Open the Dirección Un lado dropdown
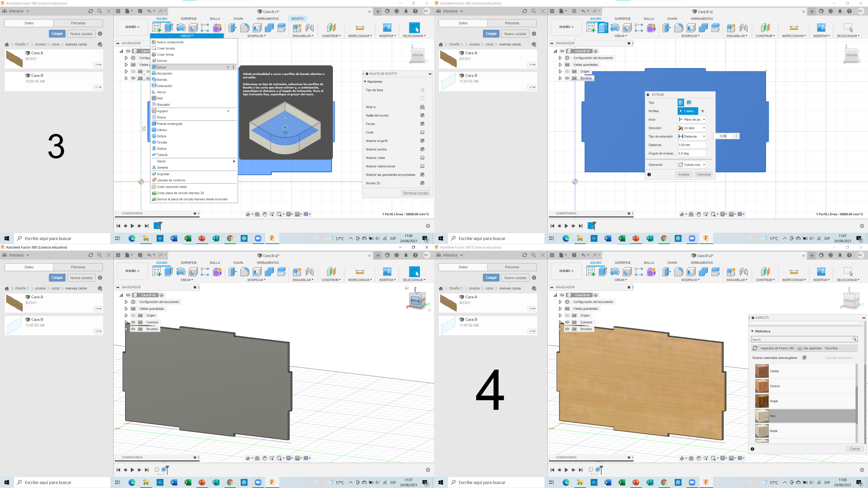 (692, 128)
